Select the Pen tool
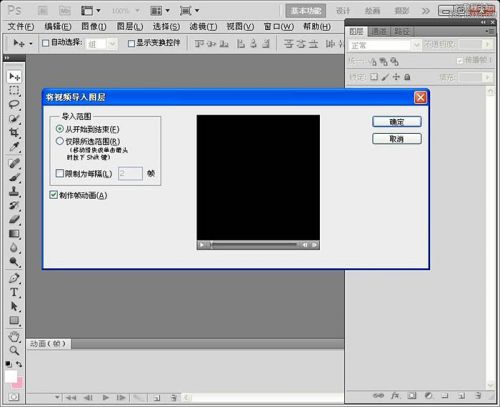Screen dimensions: 500x407 coord(14,278)
